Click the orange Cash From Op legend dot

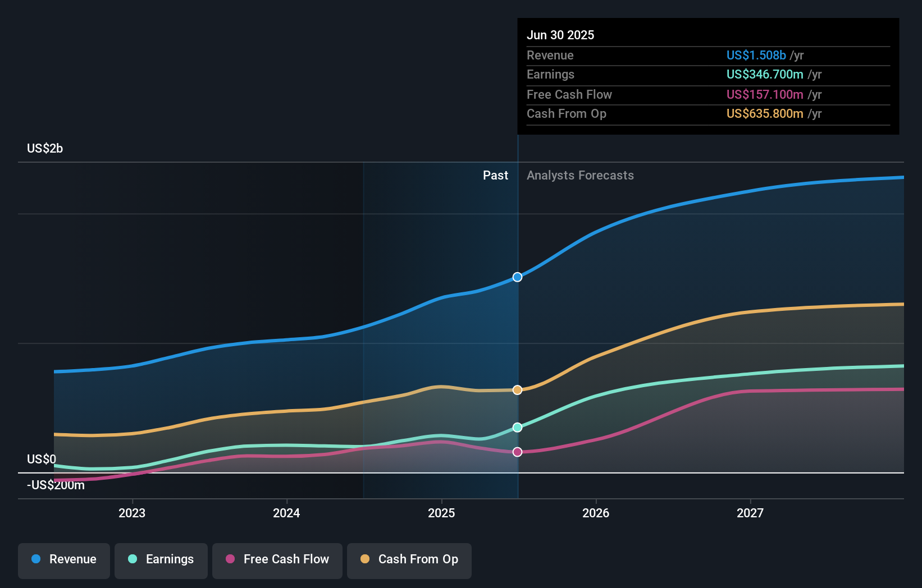[x=366, y=559]
